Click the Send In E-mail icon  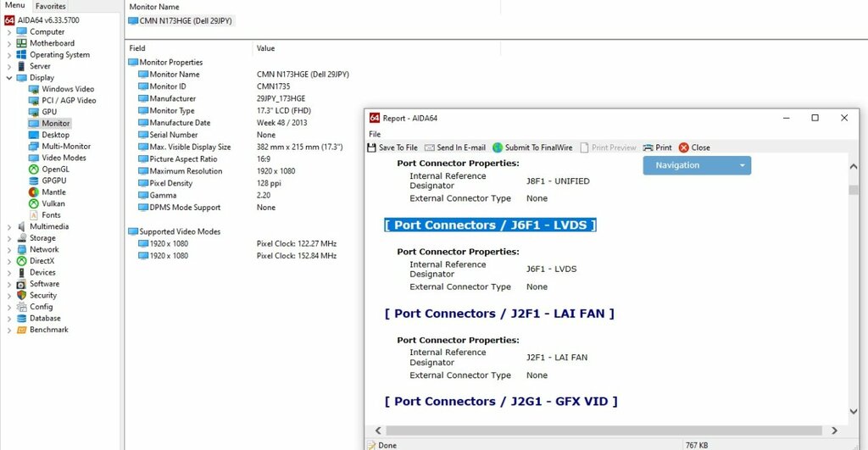pos(430,147)
